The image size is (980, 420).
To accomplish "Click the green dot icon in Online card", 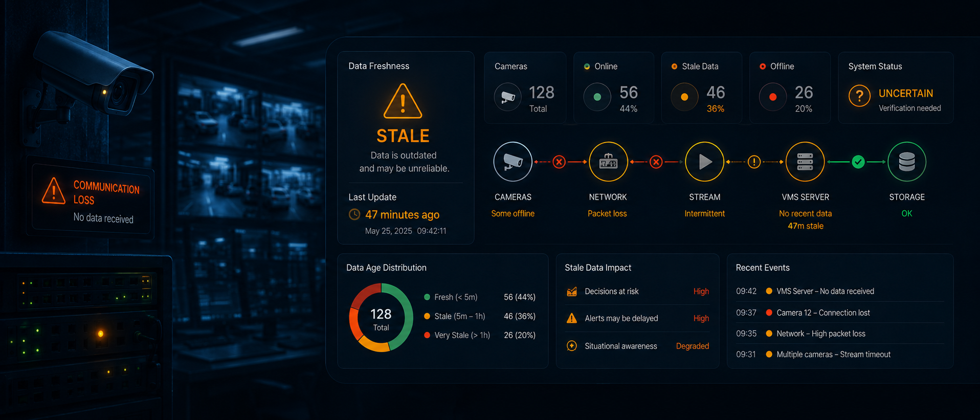I will pos(597,97).
